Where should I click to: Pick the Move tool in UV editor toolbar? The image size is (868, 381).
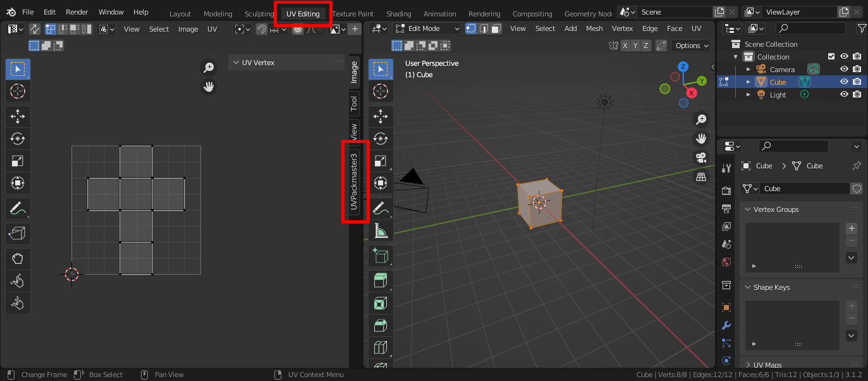click(18, 116)
